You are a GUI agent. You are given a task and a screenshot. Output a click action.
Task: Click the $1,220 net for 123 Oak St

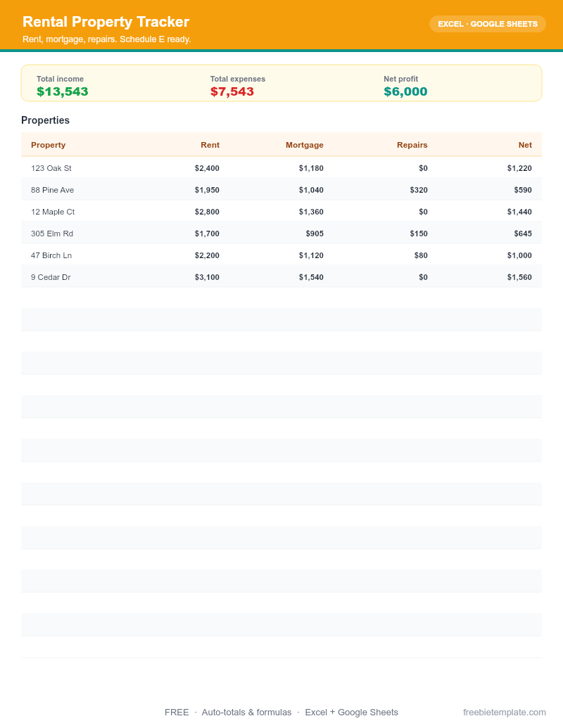tap(519, 168)
